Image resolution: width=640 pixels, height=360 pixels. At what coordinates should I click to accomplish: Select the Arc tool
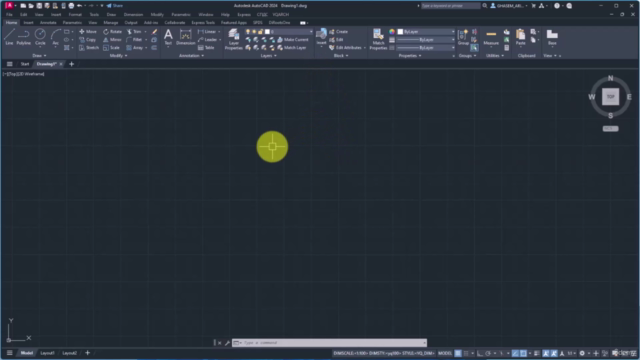pyautogui.click(x=56, y=37)
